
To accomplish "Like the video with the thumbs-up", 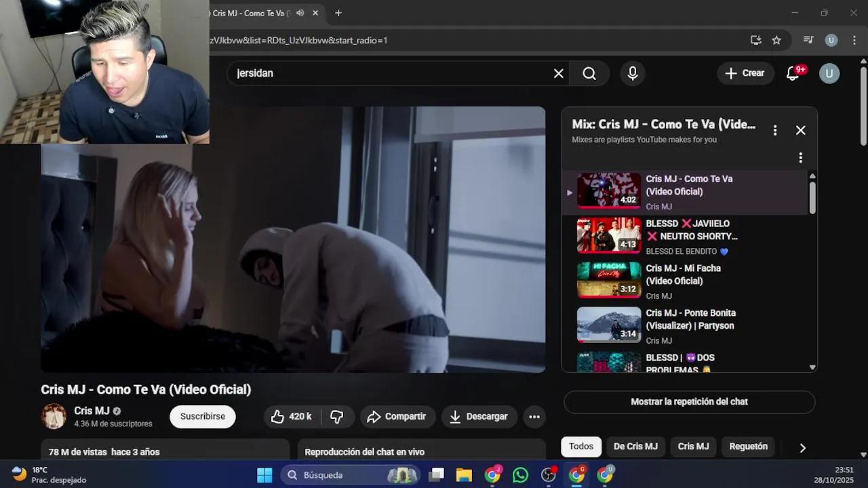I will coord(292,417).
